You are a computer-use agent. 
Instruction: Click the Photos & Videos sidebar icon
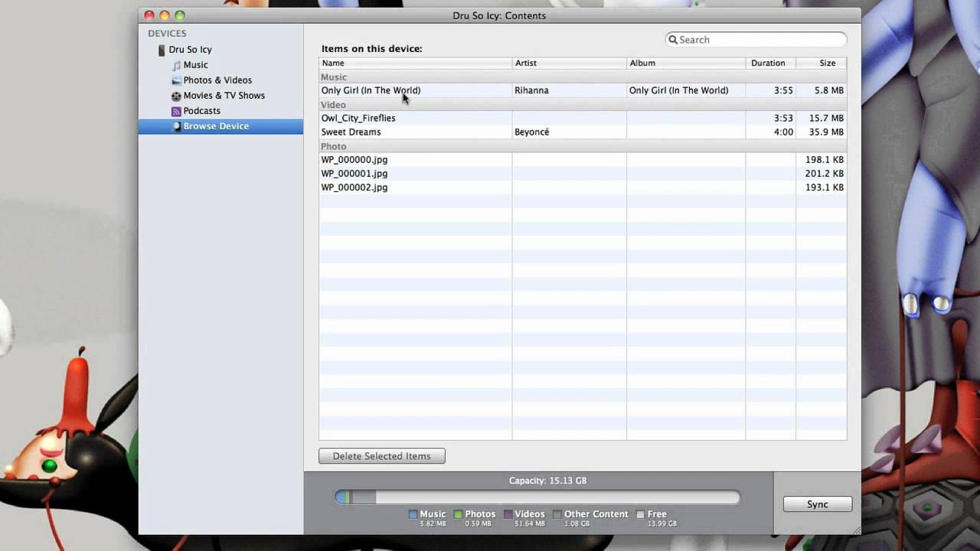tap(177, 80)
